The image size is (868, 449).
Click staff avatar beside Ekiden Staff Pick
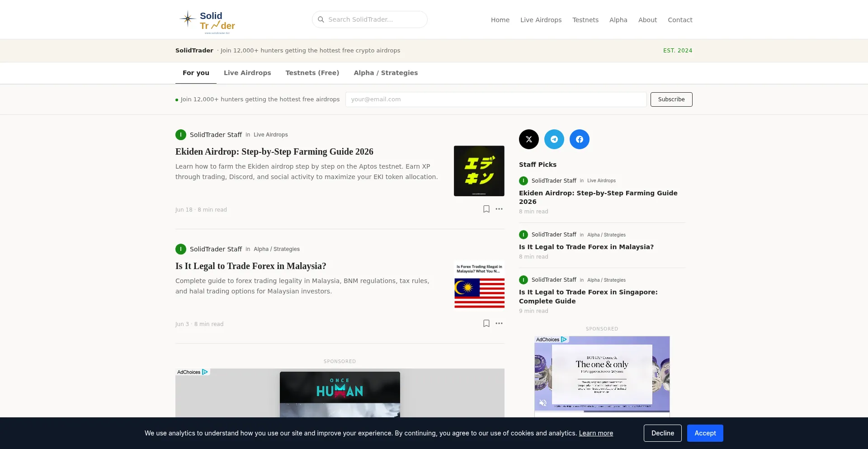pos(524,181)
